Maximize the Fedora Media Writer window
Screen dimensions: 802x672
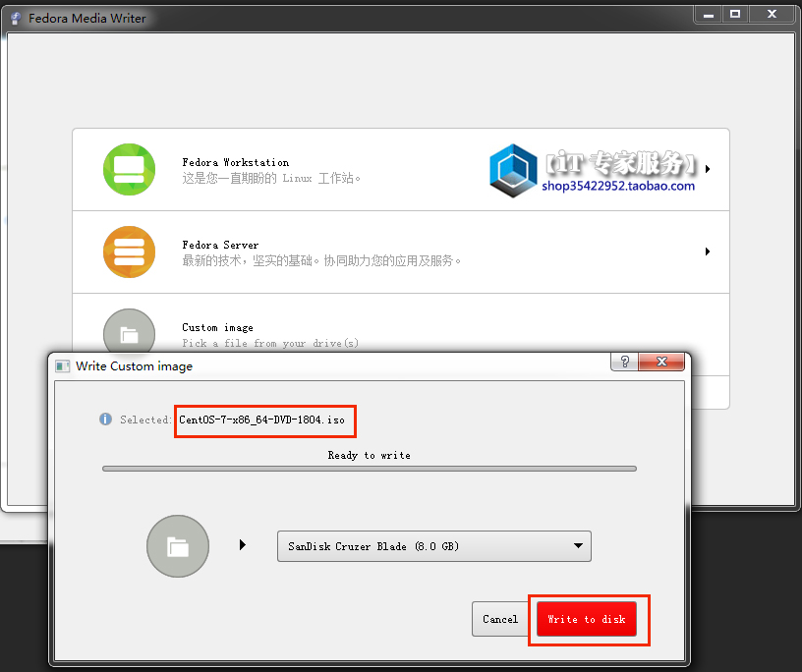pyautogui.click(x=735, y=15)
